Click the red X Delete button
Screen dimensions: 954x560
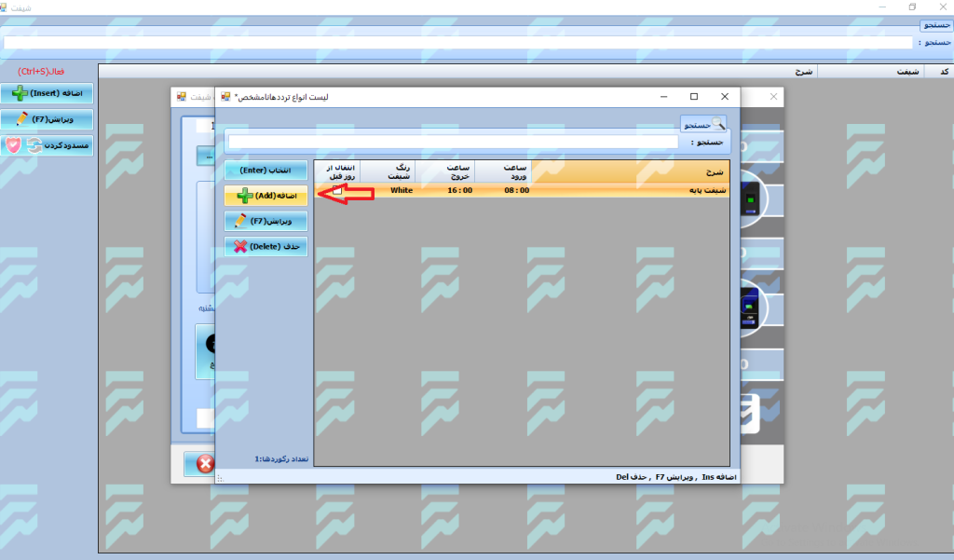[x=266, y=246]
